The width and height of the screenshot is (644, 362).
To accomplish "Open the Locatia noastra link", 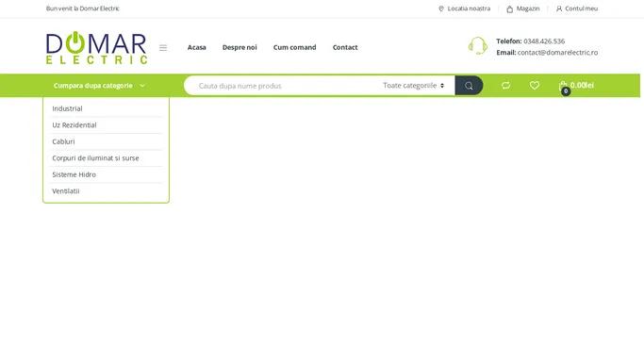I will (x=469, y=8).
